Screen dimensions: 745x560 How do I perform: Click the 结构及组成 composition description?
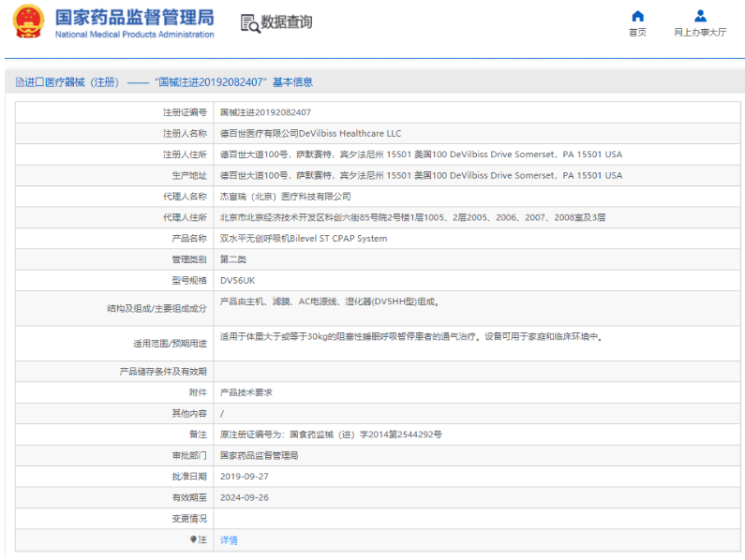pos(330,302)
